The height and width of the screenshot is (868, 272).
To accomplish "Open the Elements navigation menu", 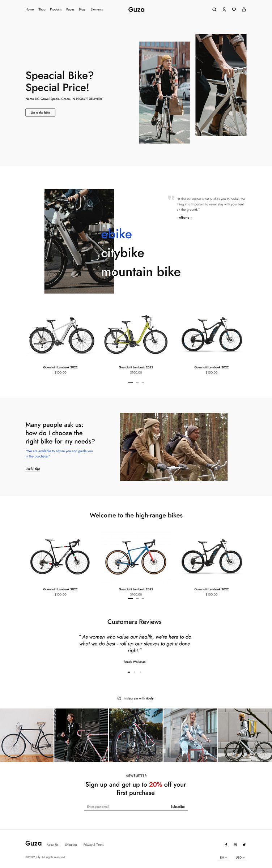I will coord(97,9).
